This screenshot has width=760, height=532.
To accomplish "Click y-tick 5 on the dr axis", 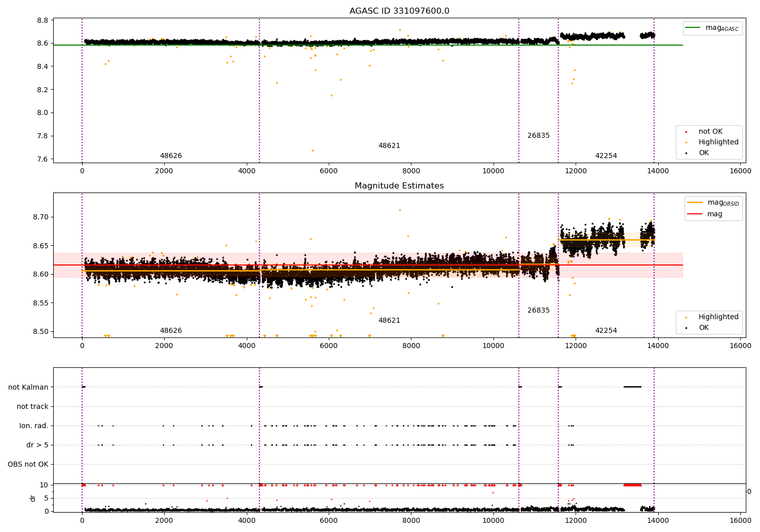I will point(46,499).
